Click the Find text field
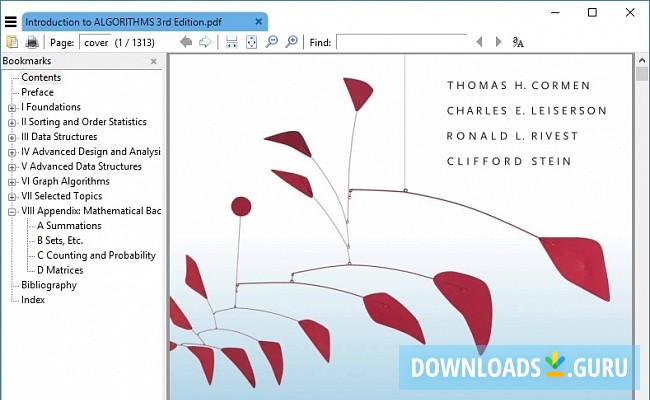The width and height of the screenshot is (650, 400). coord(401,42)
